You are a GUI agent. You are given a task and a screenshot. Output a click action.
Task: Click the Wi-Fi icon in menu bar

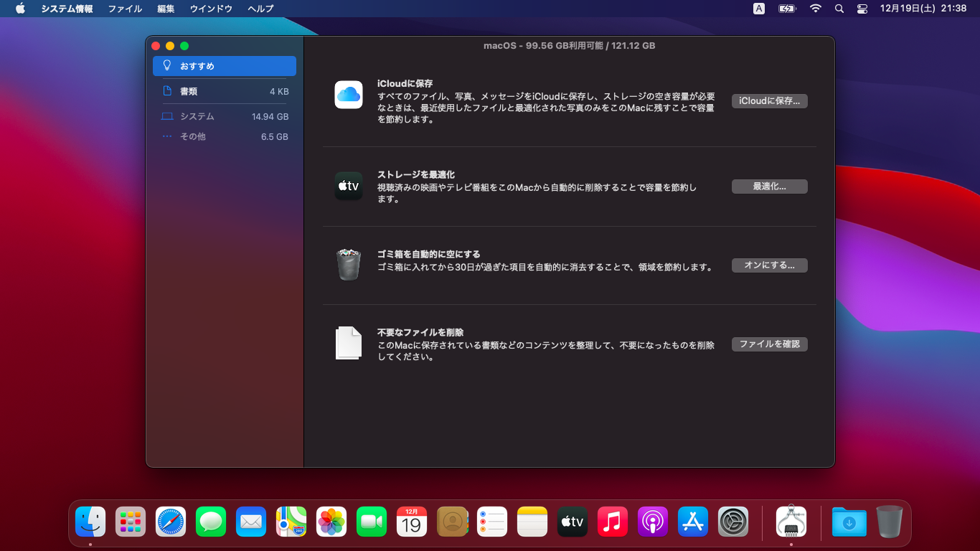tap(815, 9)
